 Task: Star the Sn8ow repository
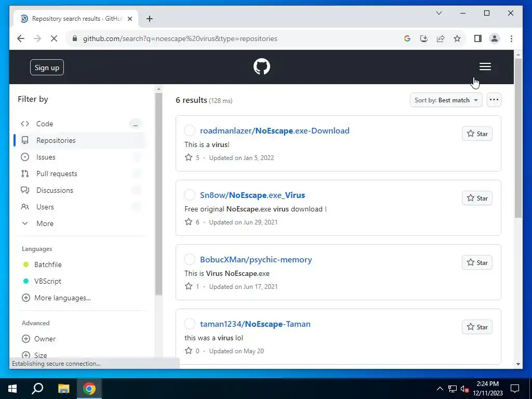point(477,198)
